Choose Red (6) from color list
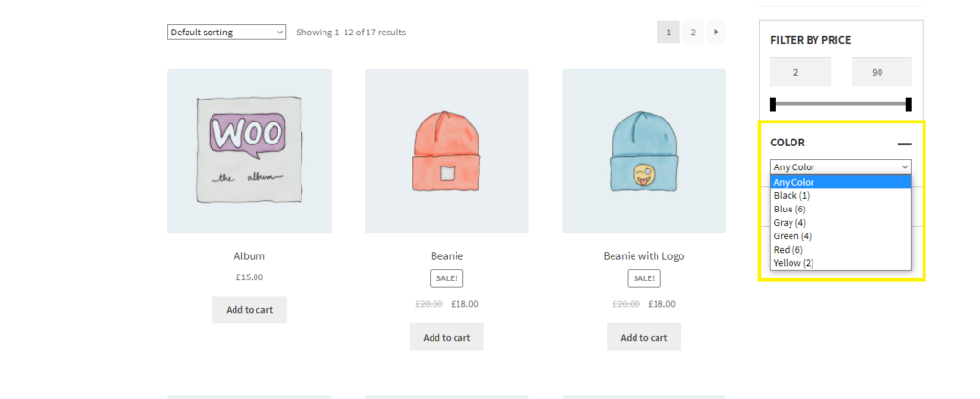 click(789, 249)
